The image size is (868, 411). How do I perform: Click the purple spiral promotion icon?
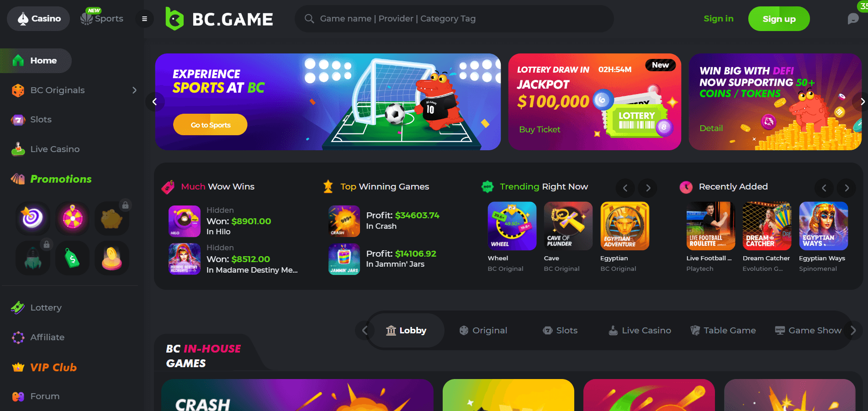tap(33, 218)
